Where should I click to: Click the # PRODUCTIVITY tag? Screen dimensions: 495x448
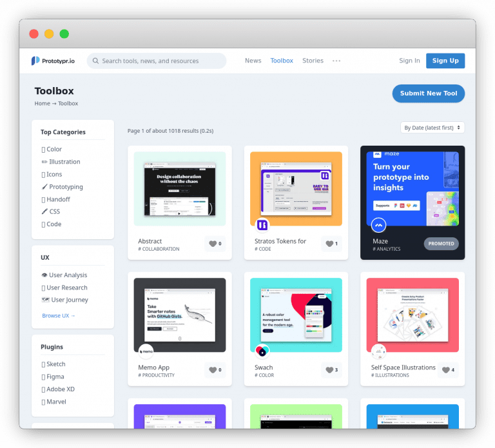click(156, 375)
